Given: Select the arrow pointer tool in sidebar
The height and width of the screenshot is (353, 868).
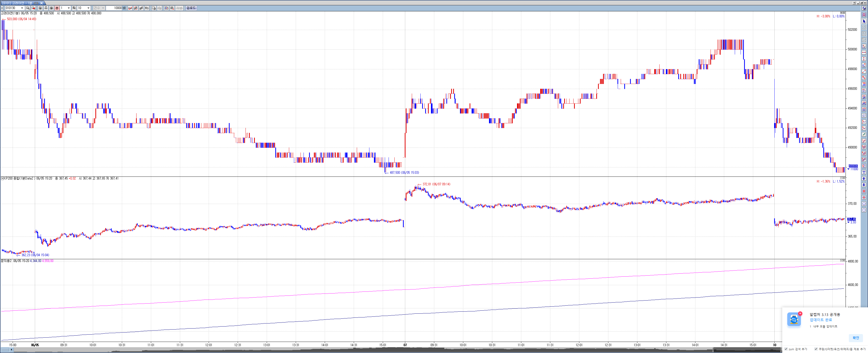Looking at the screenshot, I should pyautogui.click(x=864, y=21).
